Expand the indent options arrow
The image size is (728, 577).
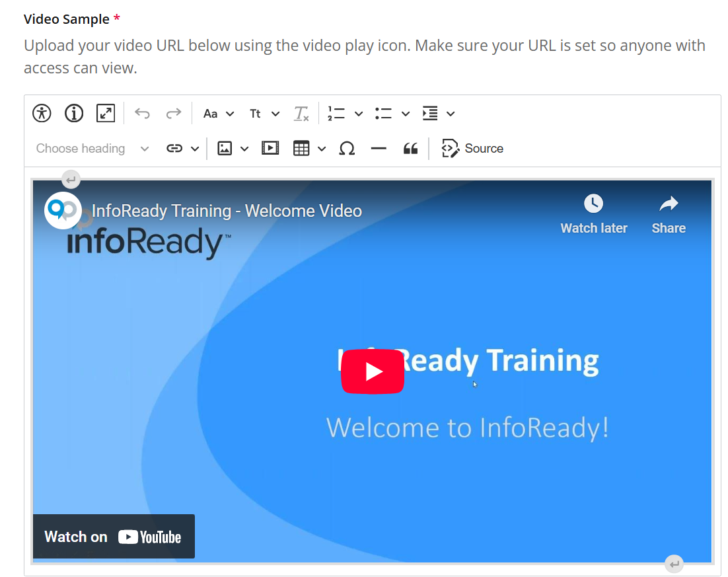click(451, 114)
